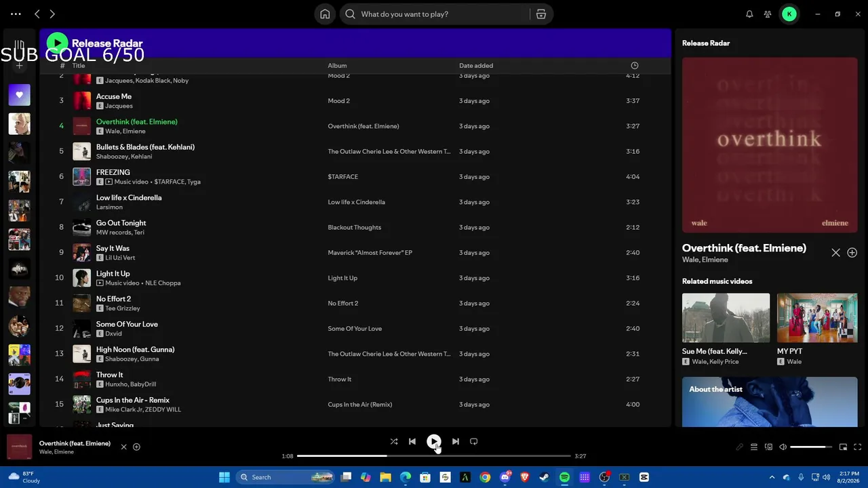The height and width of the screenshot is (488, 868).
Task: Mute the Spotify volume speaker icon
Action: pos(783,447)
